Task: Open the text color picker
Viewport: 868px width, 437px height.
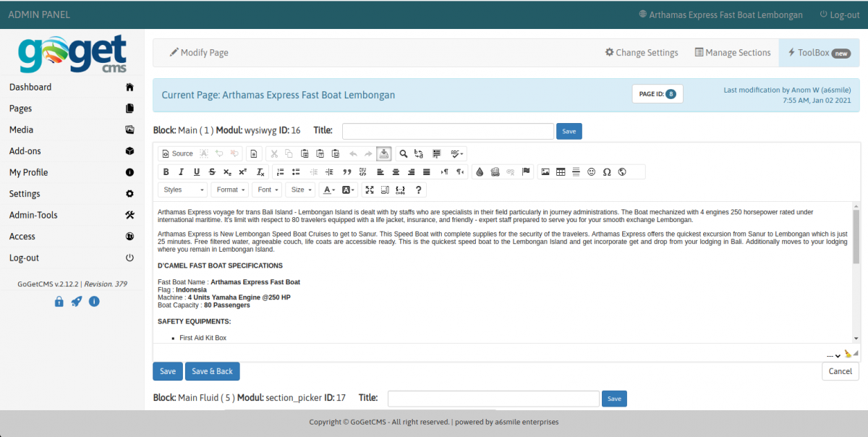Action: tap(328, 190)
